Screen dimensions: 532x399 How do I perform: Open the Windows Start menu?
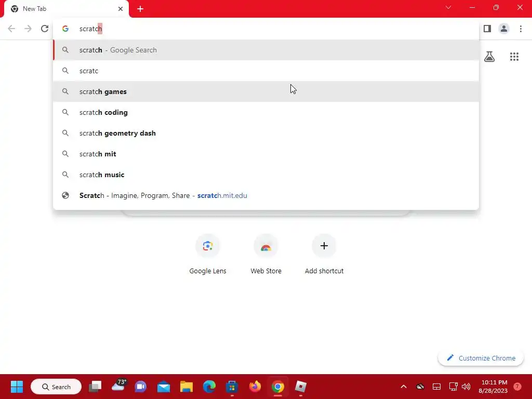click(x=17, y=387)
